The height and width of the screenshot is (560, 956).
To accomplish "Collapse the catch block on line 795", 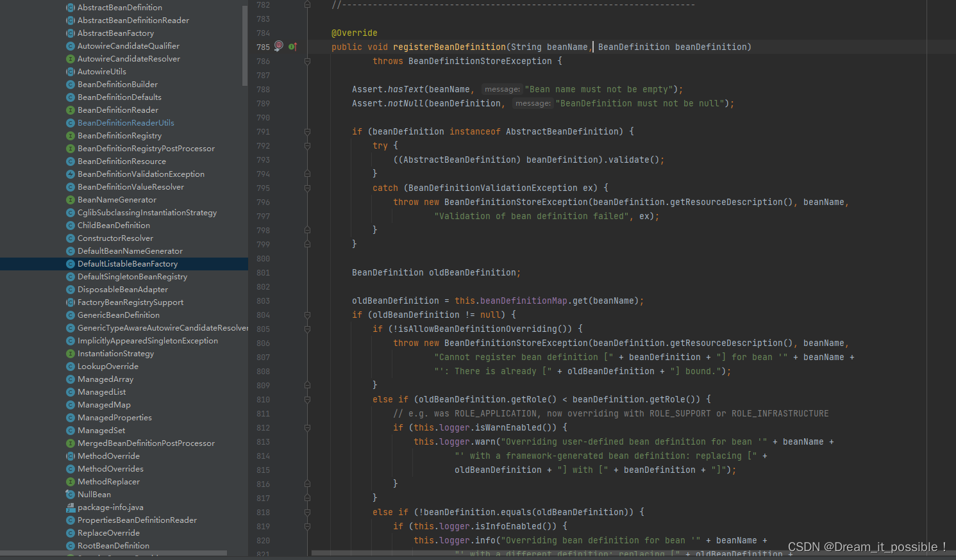I will (x=307, y=188).
